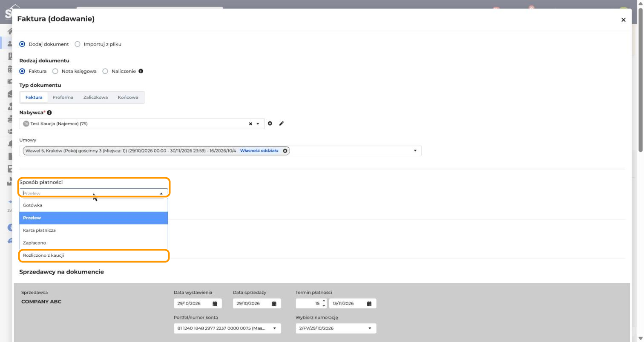The width and height of the screenshot is (644, 342).
Task: Open the Data wystawienia calendar picker
Action: [x=215, y=304]
